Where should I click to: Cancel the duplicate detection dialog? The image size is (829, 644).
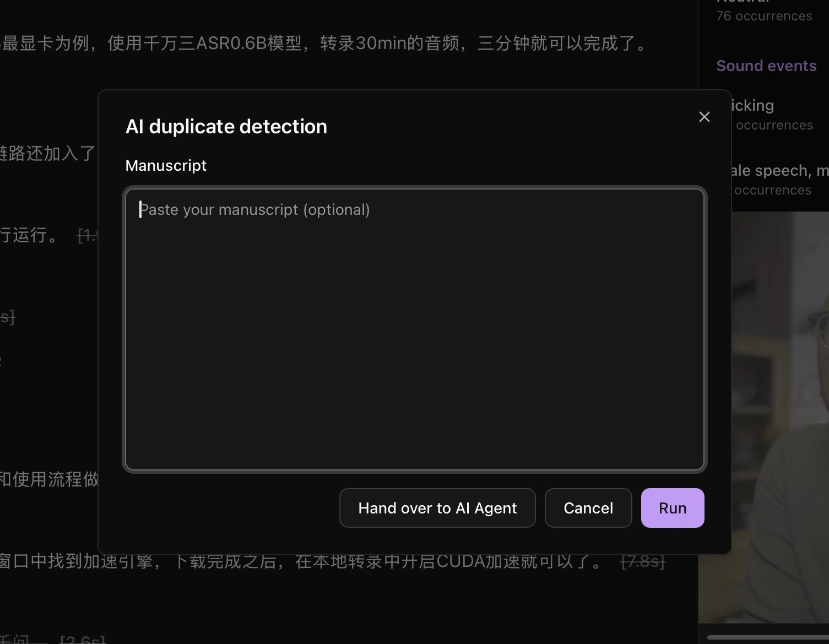click(588, 508)
